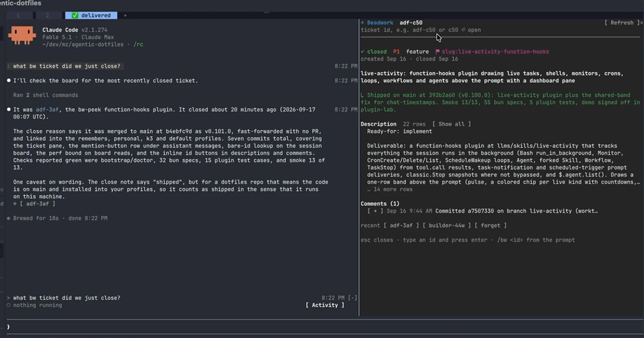
Task: Click the Comments (1) heading
Action: 380,204
